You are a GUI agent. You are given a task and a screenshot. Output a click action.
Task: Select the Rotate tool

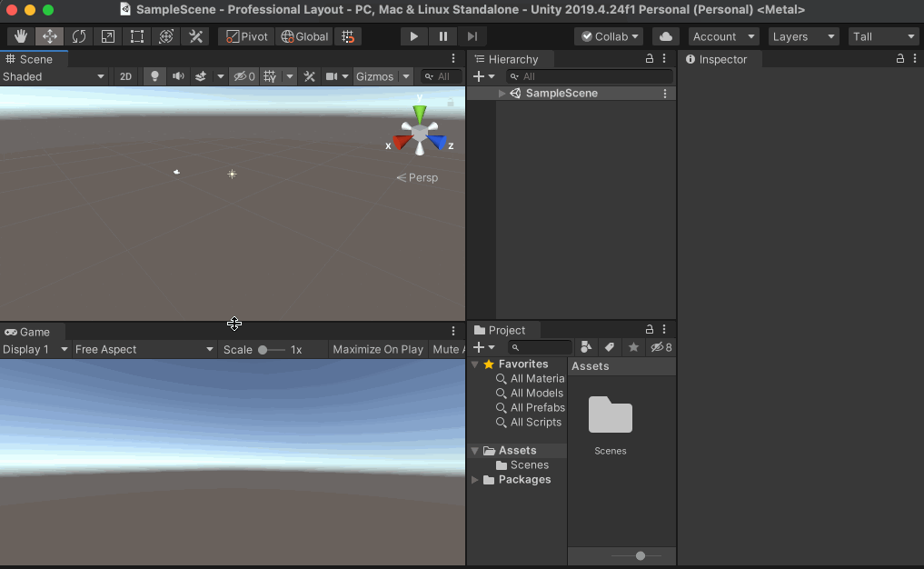(x=78, y=36)
